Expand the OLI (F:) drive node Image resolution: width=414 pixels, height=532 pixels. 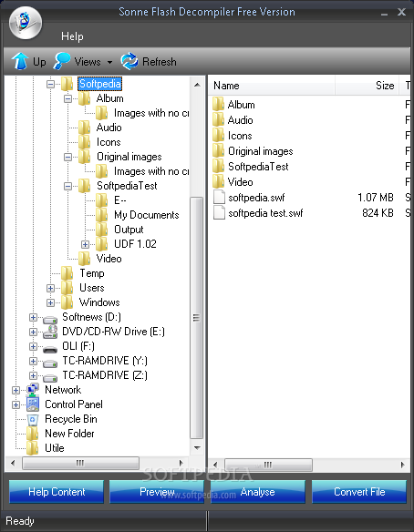33,346
